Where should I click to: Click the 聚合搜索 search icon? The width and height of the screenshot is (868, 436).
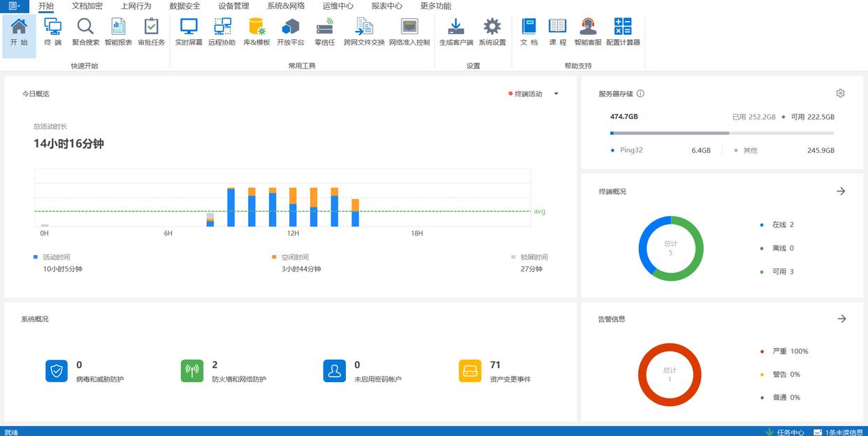tap(85, 32)
